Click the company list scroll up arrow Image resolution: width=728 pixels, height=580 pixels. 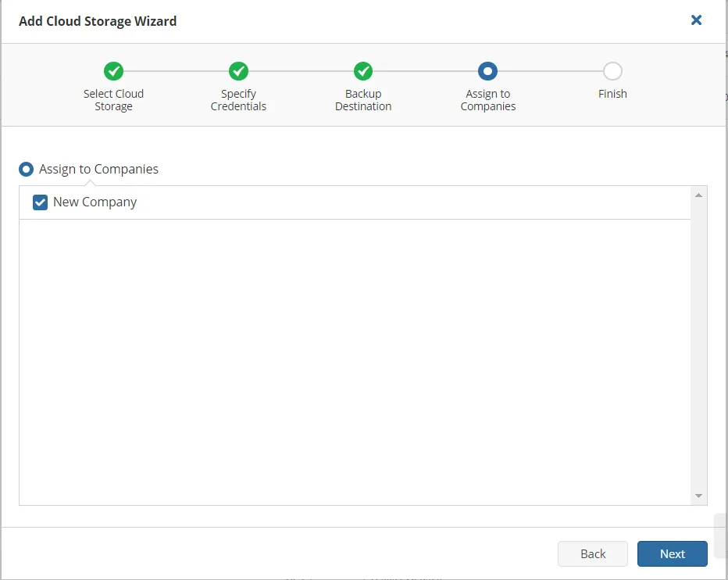point(698,195)
